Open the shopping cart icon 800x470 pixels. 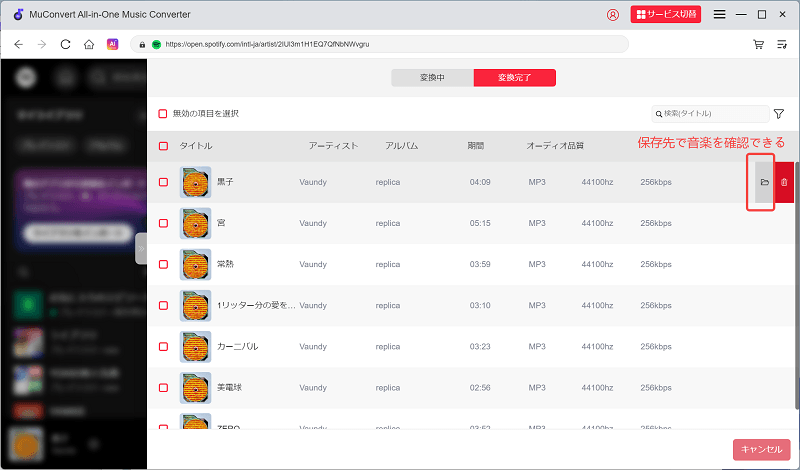[x=759, y=44]
